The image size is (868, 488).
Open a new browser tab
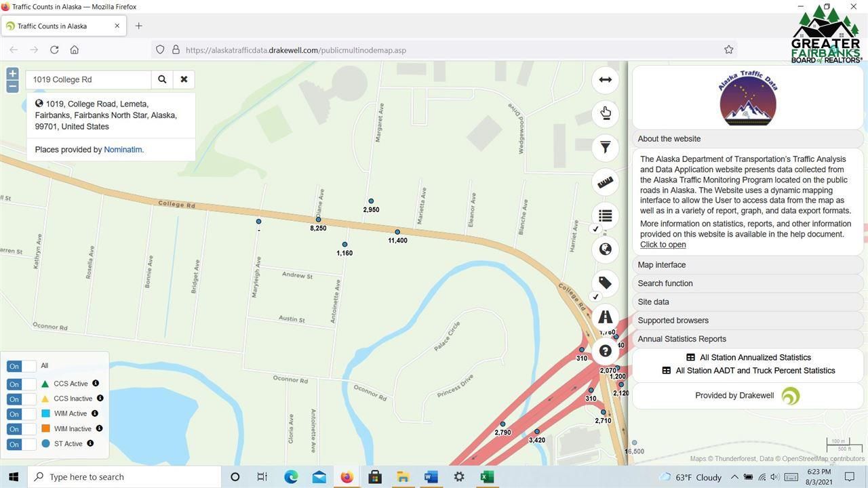pos(138,26)
